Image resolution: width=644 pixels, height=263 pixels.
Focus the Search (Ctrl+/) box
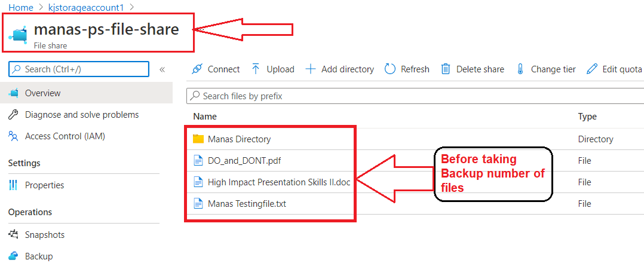(79, 69)
